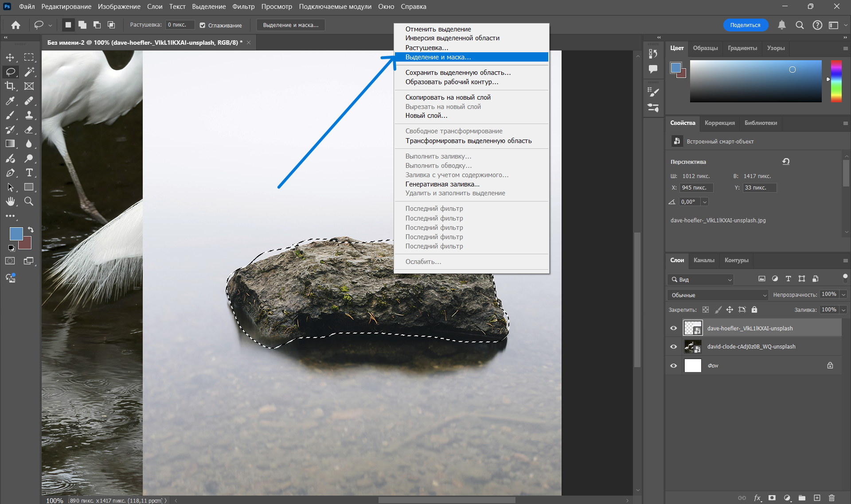Screen dimensions: 851x504
Task: Open the Layers panel flyout menu
Action: click(845, 260)
